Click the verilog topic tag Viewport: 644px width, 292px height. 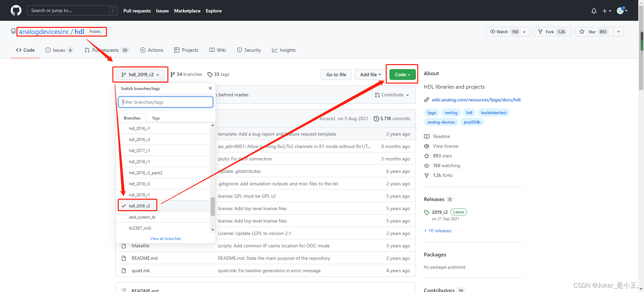point(451,113)
